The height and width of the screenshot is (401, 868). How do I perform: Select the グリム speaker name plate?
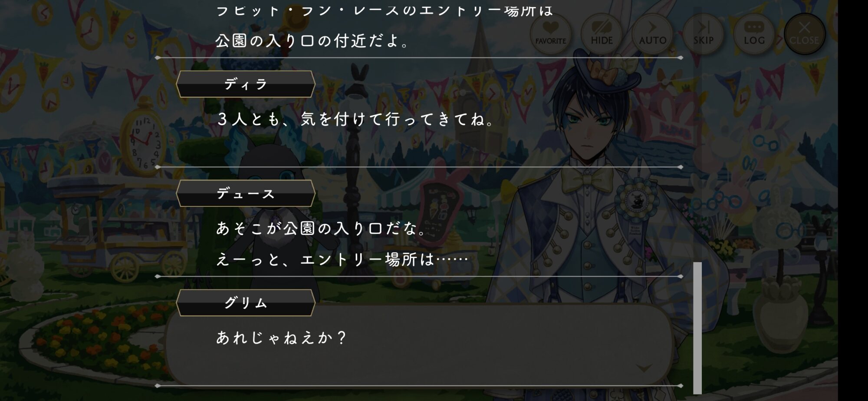(x=246, y=303)
